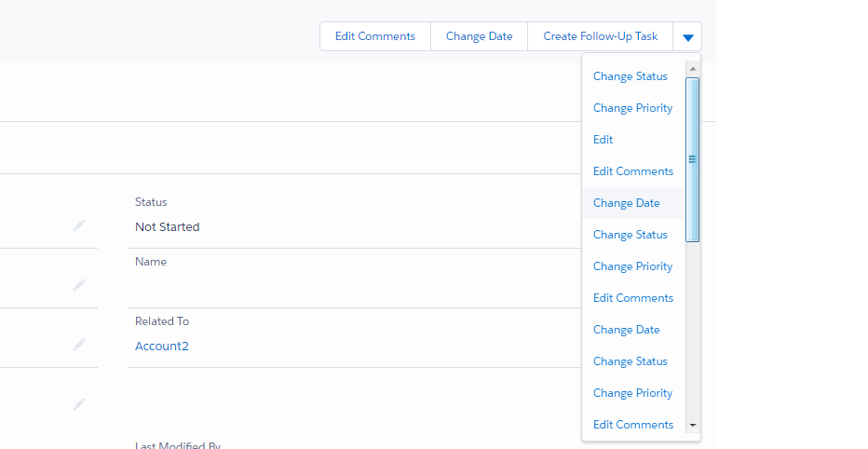Image resolution: width=868 pixels, height=449 pixels.
Task: Select topmost Change Status in the menu
Action: coord(631,76)
